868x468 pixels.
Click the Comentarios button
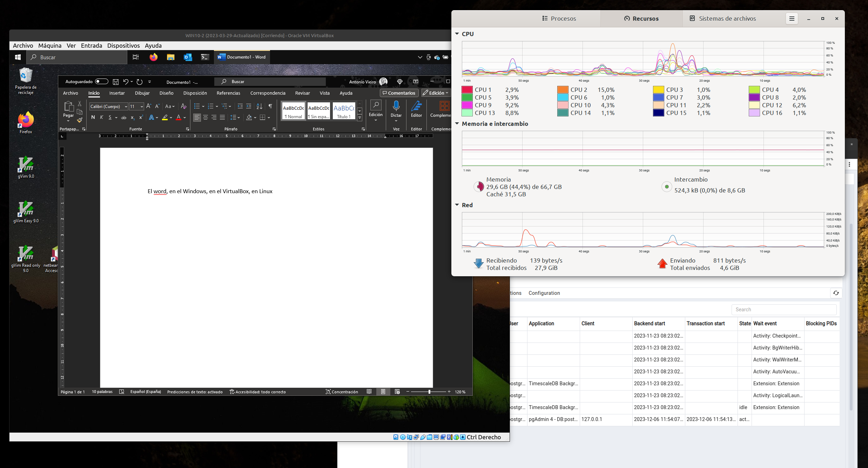(x=399, y=93)
